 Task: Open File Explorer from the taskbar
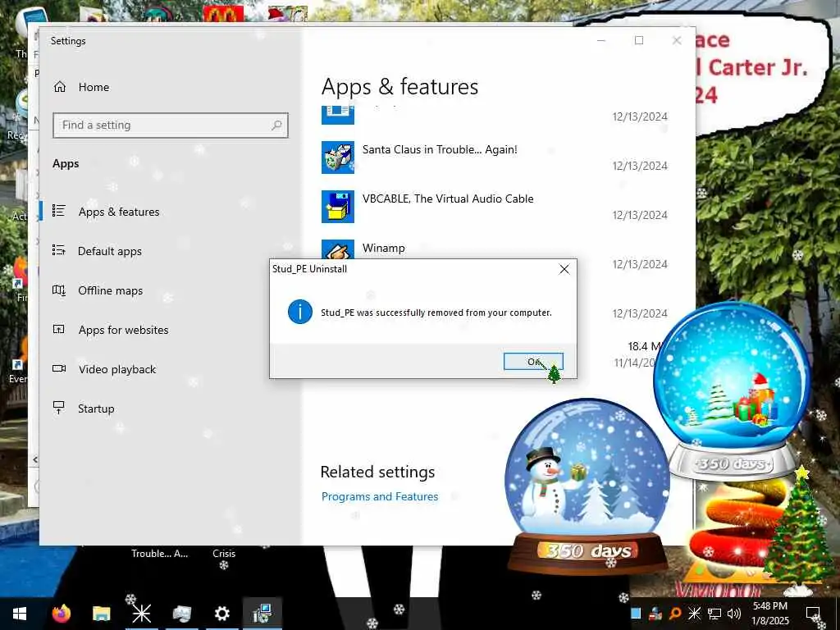pyautogui.click(x=101, y=614)
